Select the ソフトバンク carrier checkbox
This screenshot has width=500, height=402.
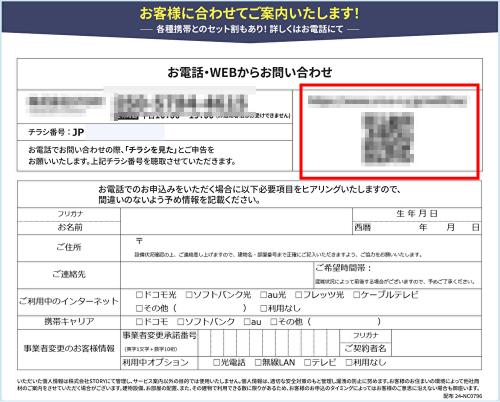(x=180, y=322)
